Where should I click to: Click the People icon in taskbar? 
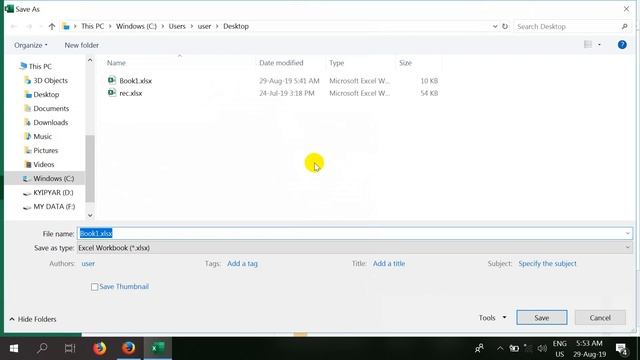(480, 348)
